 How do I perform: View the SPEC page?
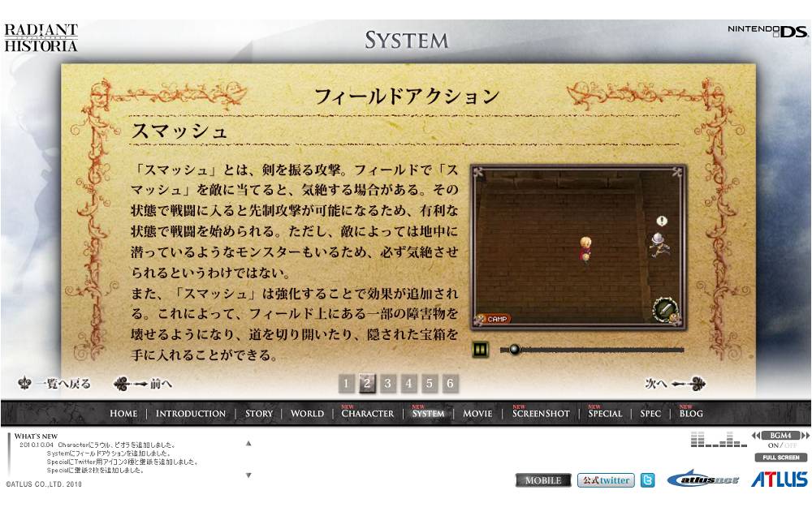(x=650, y=414)
